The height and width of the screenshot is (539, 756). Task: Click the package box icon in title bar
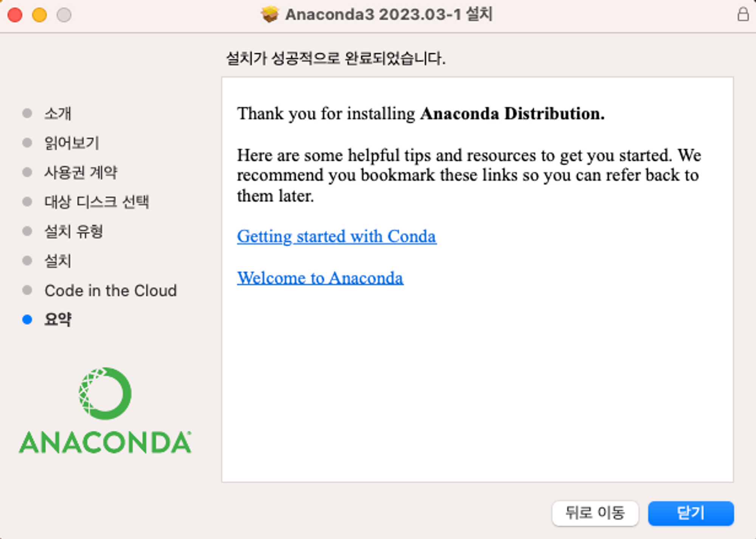click(x=270, y=15)
